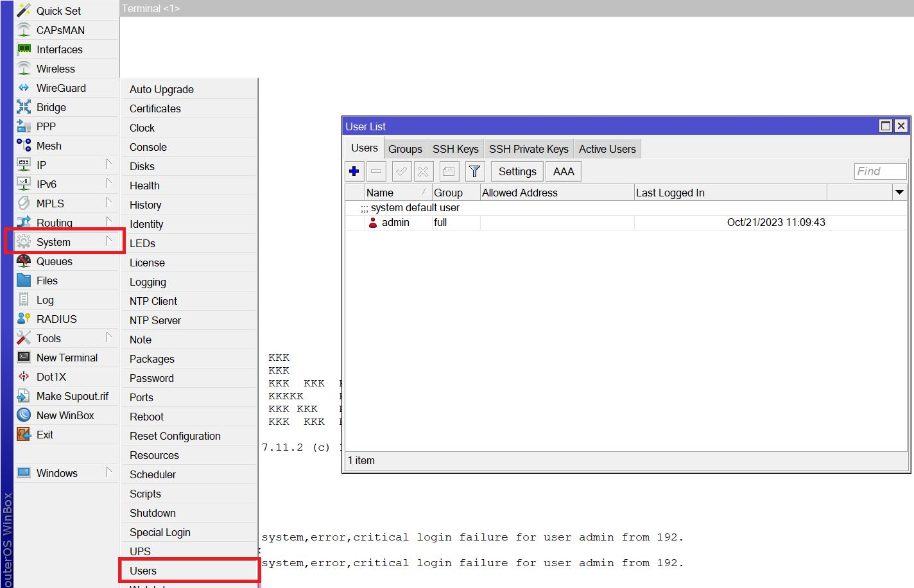The height and width of the screenshot is (588, 914).
Task: Enable user with checkmark icon
Action: coord(401,171)
